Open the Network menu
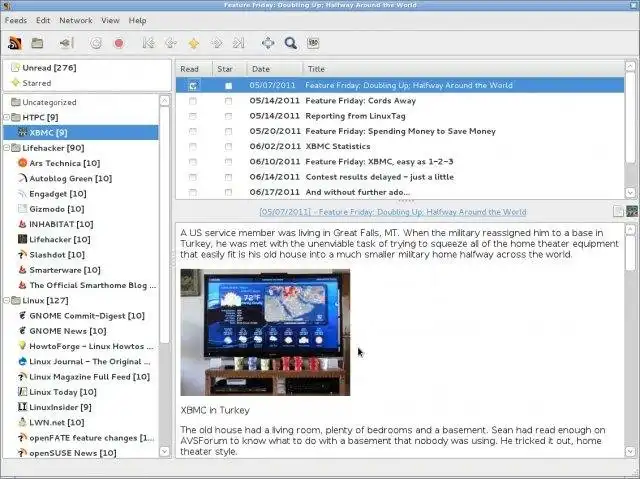Image resolution: width=640 pixels, height=479 pixels. pos(76,20)
